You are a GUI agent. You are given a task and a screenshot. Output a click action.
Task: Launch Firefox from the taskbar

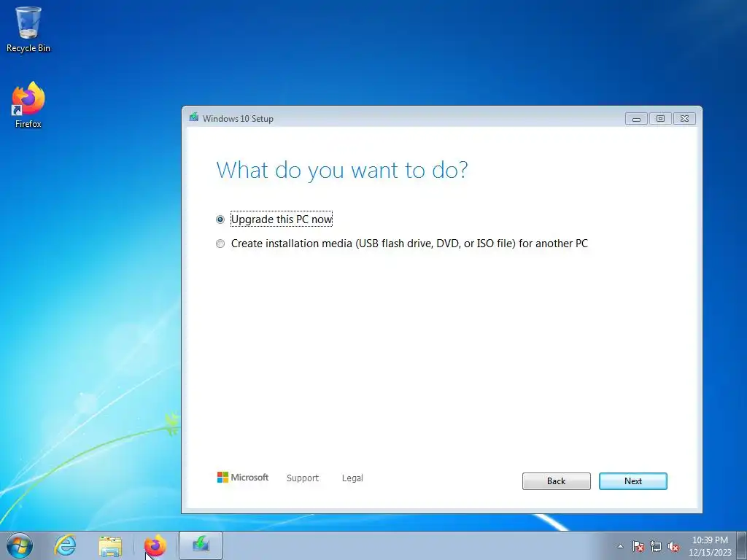tap(155, 545)
